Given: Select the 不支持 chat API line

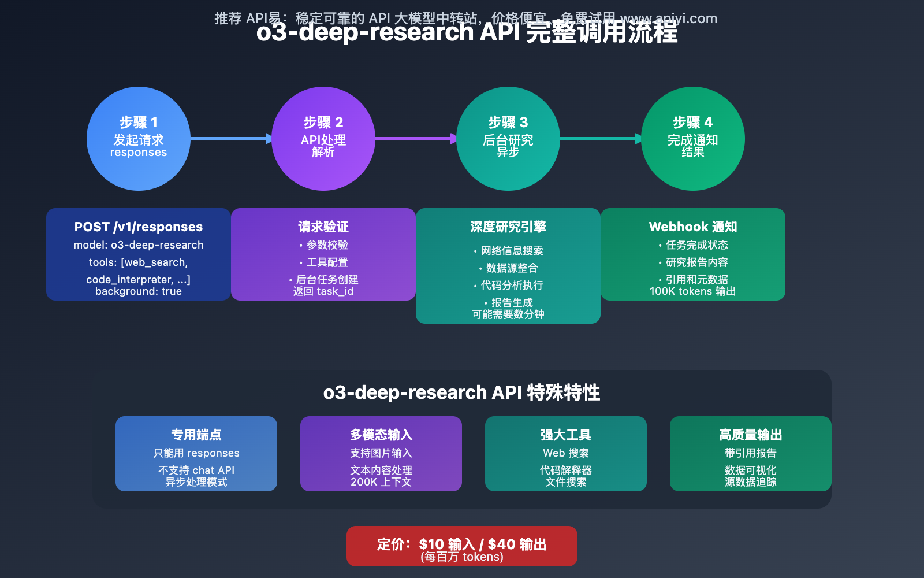Looking at the screenshot, I should (196, 470).
